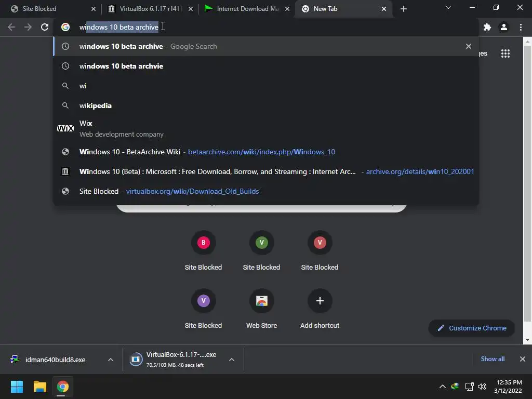Select the 'windows 10 beta archive' Google Search suggestion

[265, 46]
